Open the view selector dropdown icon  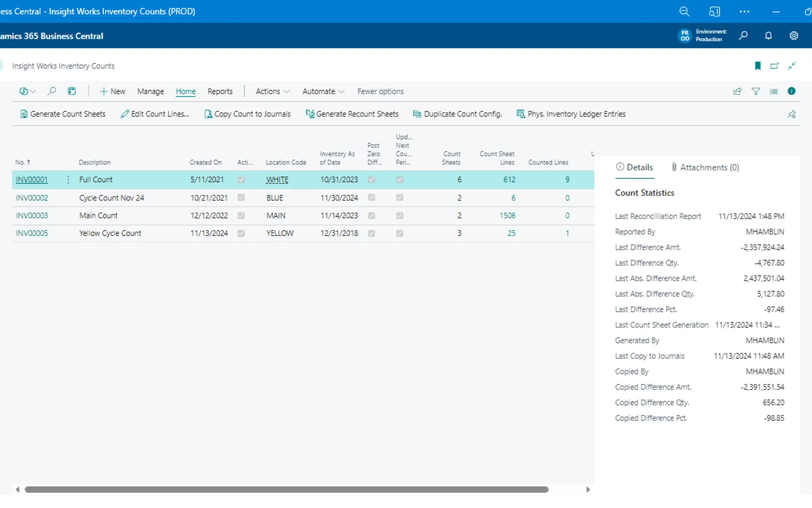[x=27, y=91]
